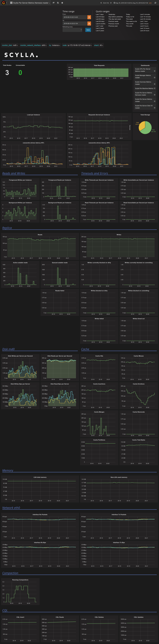Choose 'Yesterday' quick range
This screenshot has height=644, width=159.
click(112, 14)
